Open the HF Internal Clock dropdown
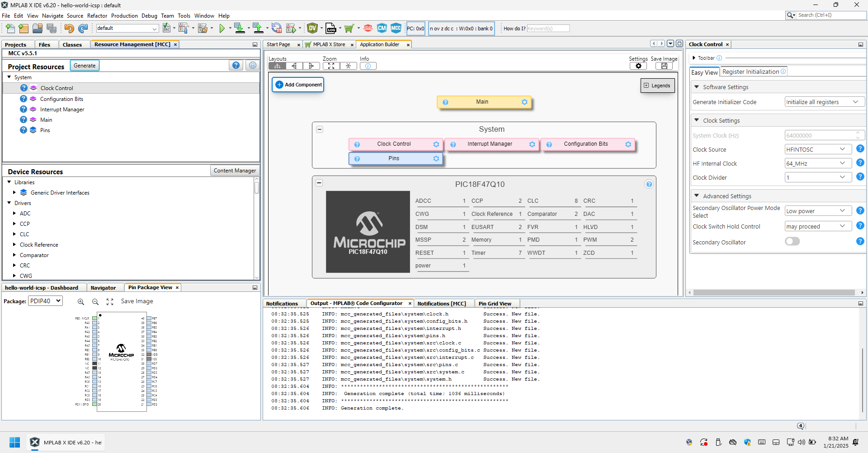The image size is (868, 453). [x=818, y=163]
